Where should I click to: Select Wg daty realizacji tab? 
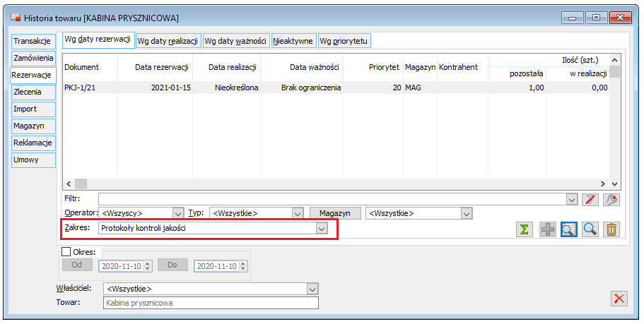point(168,41)
